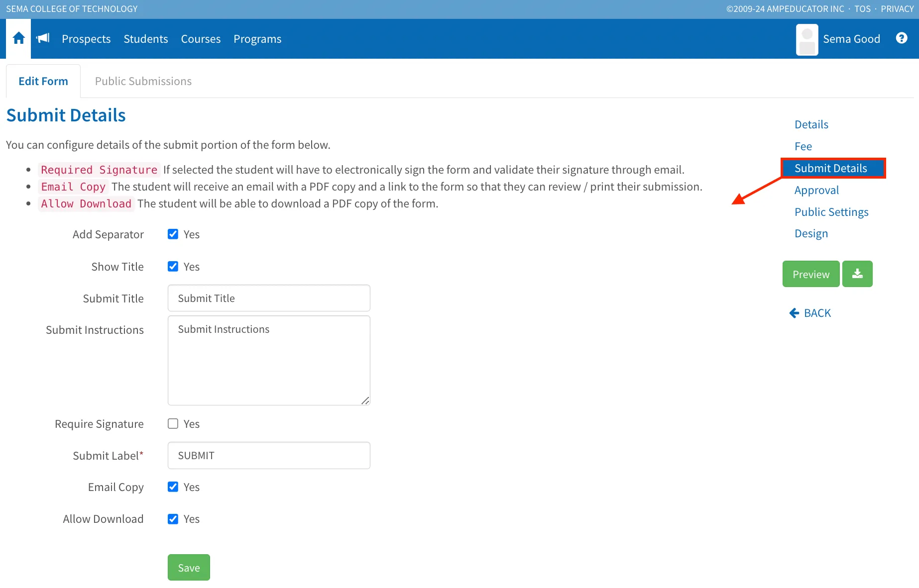Open the Sema Good user menu
Image resolution: width=919 pixels, height=588 pixels.
point(851,39)
